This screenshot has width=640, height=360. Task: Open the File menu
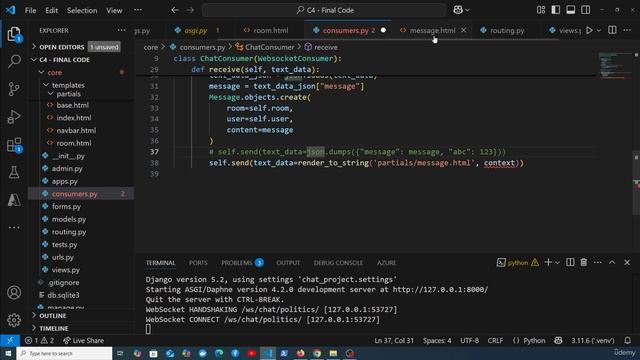31,10
